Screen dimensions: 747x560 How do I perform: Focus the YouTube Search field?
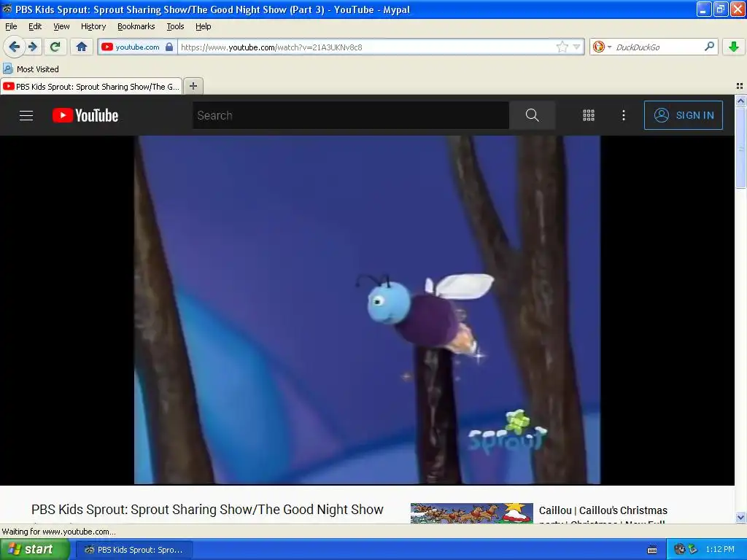351,115
